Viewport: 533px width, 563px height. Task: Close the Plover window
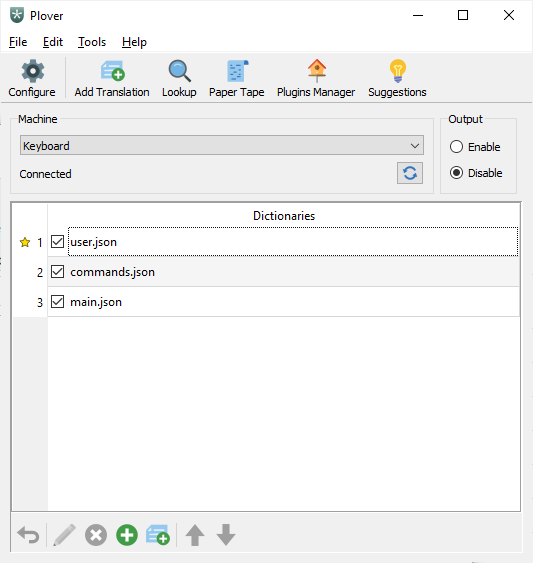point(509,15)
